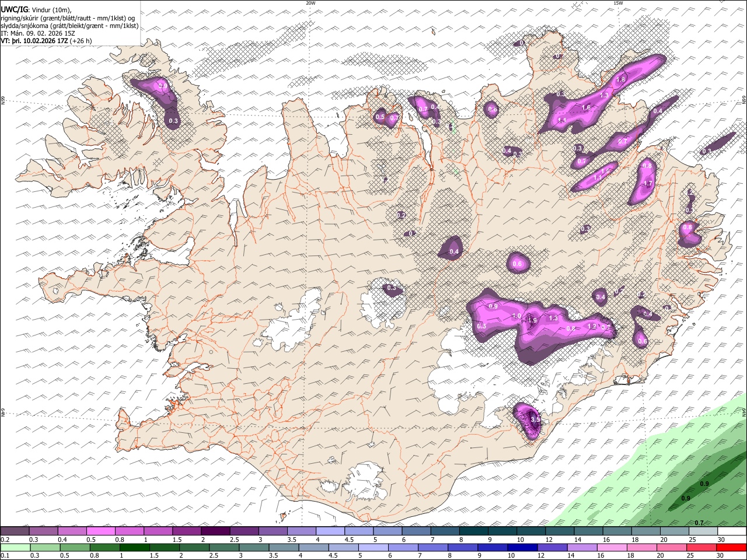Screen dimensions: 747x560
Task: Click the 0.2–0.3 dark purple swatch on upper legend
Action: coord(15,531)
